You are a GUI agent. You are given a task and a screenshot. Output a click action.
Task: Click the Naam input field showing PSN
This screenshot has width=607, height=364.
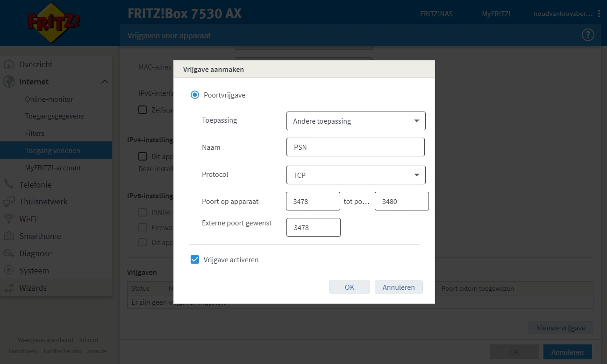click(x=355, y=147)
